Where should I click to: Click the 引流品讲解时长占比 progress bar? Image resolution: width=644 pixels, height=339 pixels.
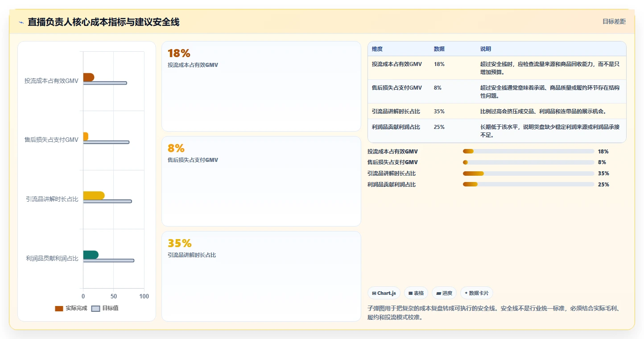pyautogui.click(x=528, y=174)
